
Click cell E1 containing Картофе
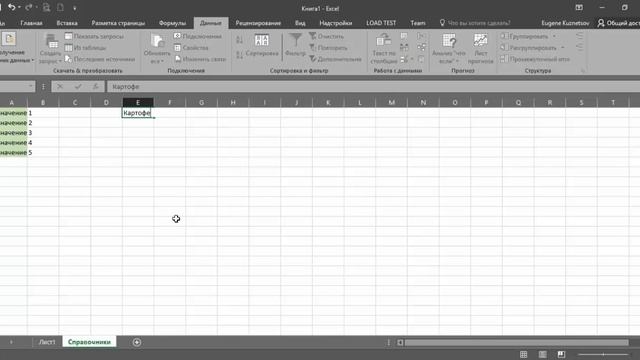click(138, 113)
